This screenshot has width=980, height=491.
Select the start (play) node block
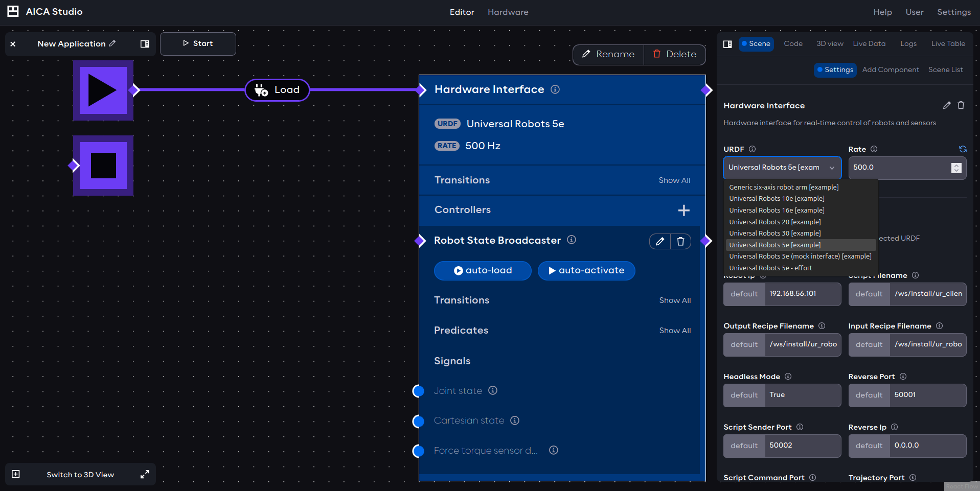(103, 90)
